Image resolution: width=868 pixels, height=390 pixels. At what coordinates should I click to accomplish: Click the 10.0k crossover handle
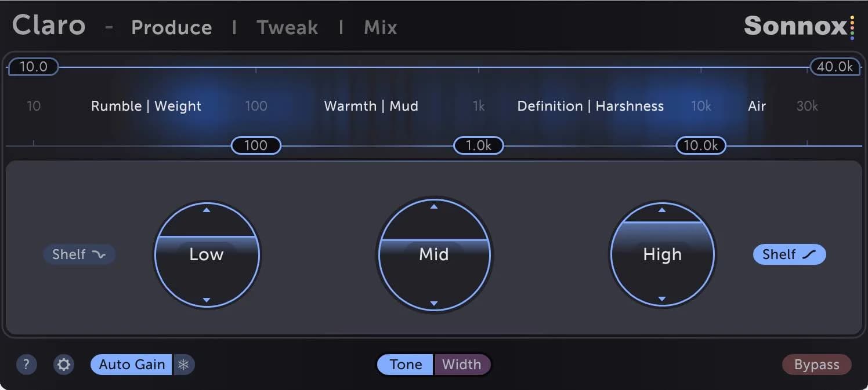click(700, 145)
